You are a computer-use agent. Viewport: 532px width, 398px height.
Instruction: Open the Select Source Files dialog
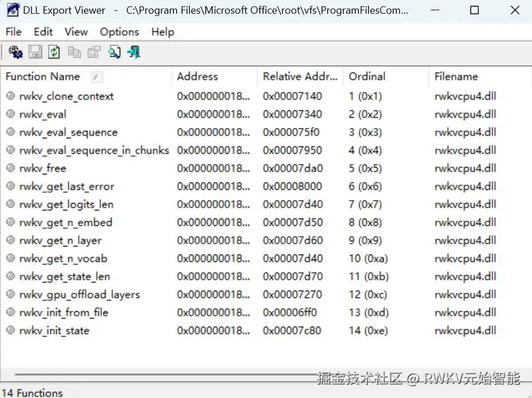(x=15, y=52)
